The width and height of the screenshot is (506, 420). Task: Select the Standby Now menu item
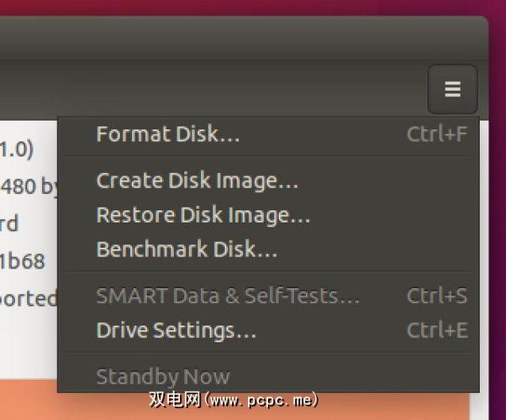[163, 376]
